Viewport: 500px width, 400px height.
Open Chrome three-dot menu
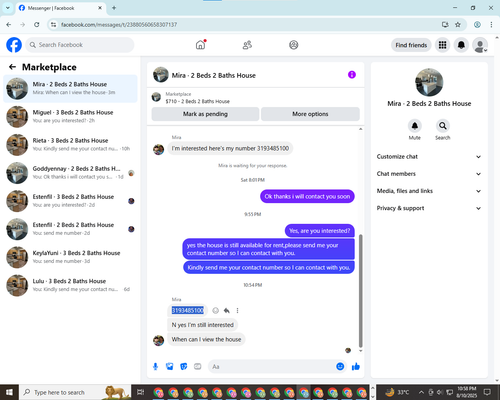(x=491, y=24)
